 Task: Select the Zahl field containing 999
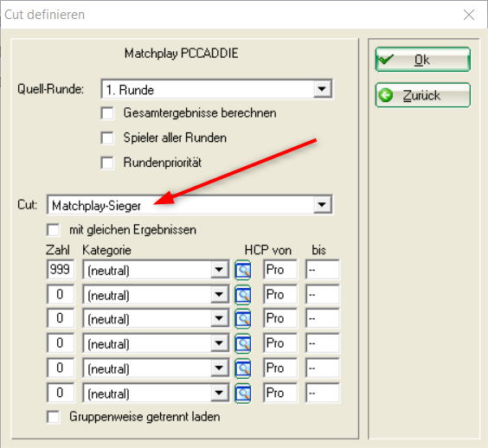61,270
